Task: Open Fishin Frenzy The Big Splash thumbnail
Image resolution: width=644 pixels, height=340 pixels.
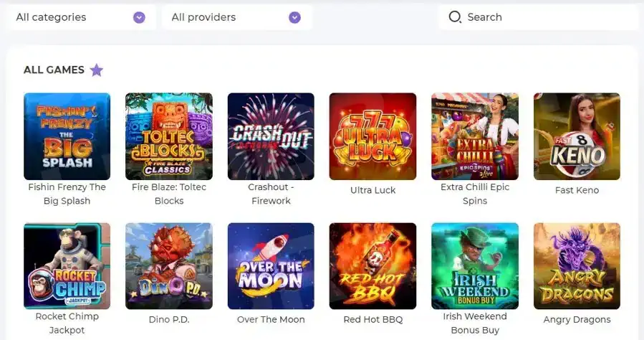Action: point(67,136)
